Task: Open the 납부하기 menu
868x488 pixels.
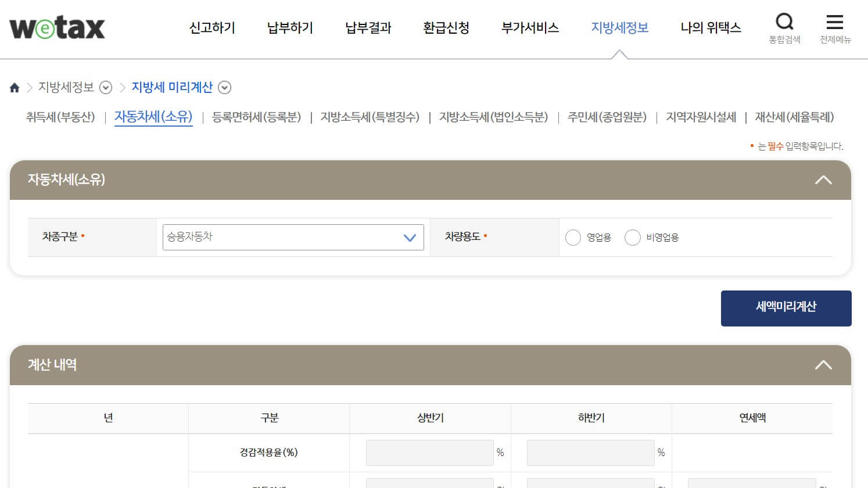Action: [290, 27]
